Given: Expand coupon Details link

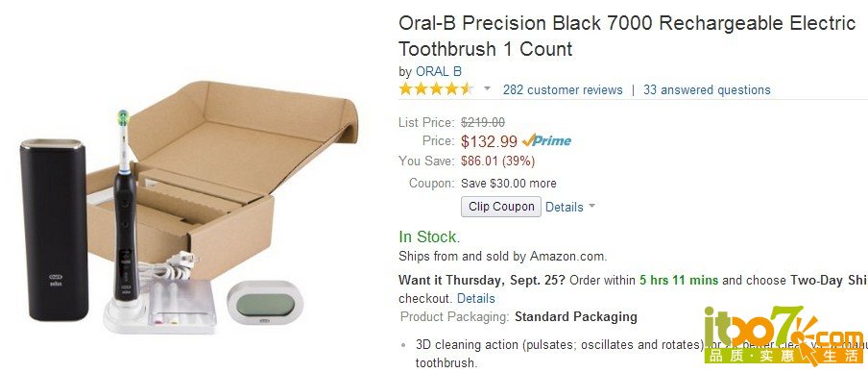Looking at the screenshot, I should coord(564,207).
